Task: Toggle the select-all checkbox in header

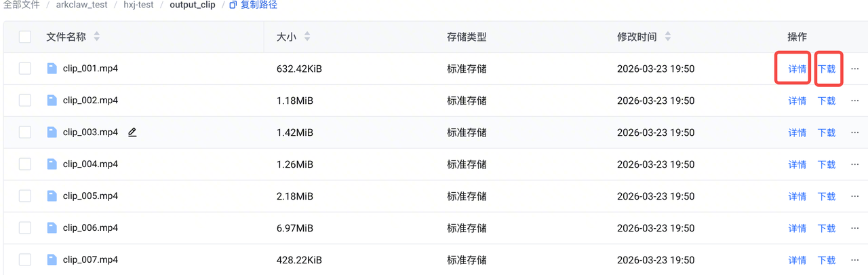Action: click(x=25, y=37)
